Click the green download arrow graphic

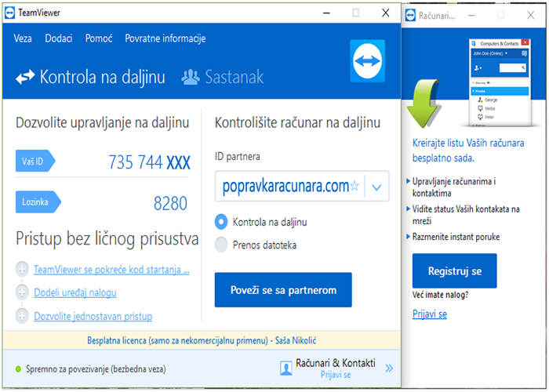(423, 103)
